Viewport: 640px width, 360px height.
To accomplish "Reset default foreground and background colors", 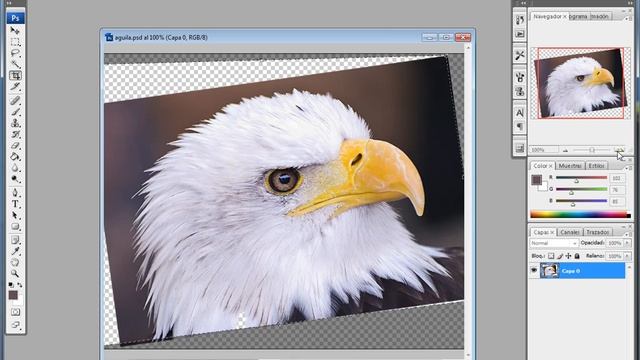I will tap(11, 285).
